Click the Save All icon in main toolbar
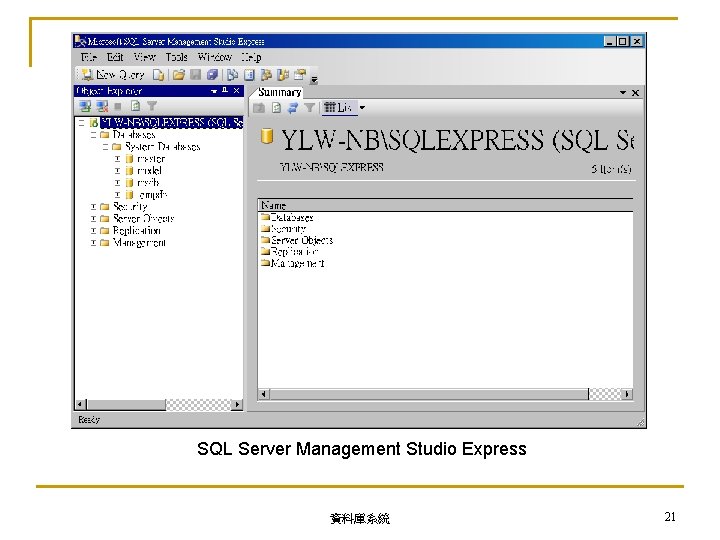The image size is (720, 540). pyautogui.click(x=212, y=74)
